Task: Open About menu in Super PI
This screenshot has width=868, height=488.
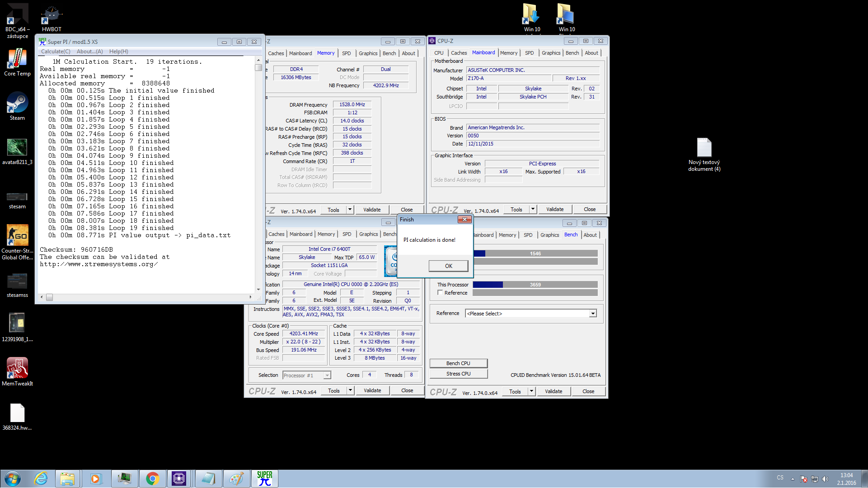Action: pos(89,52)
